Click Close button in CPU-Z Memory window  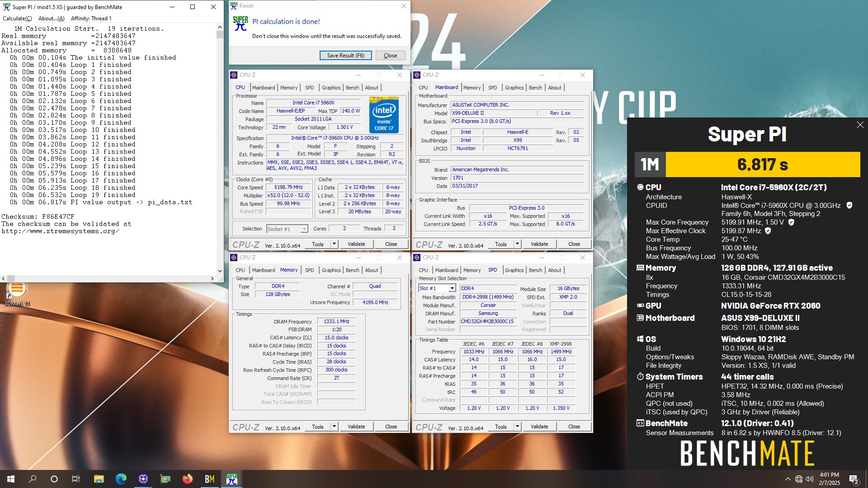pyautogui.click(x=391, y=427)
